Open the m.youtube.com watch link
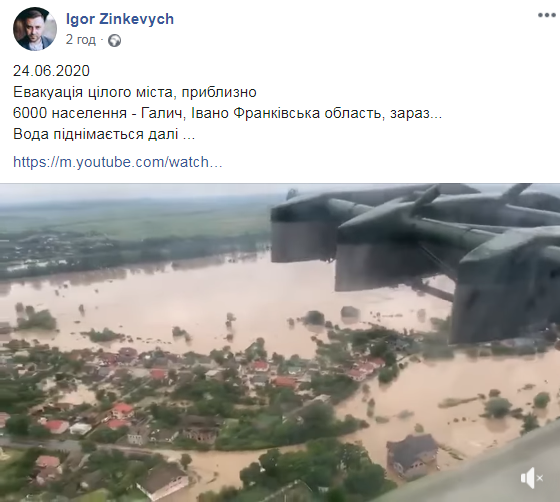This screenshot has width=560, height=502. coord(118,162)
